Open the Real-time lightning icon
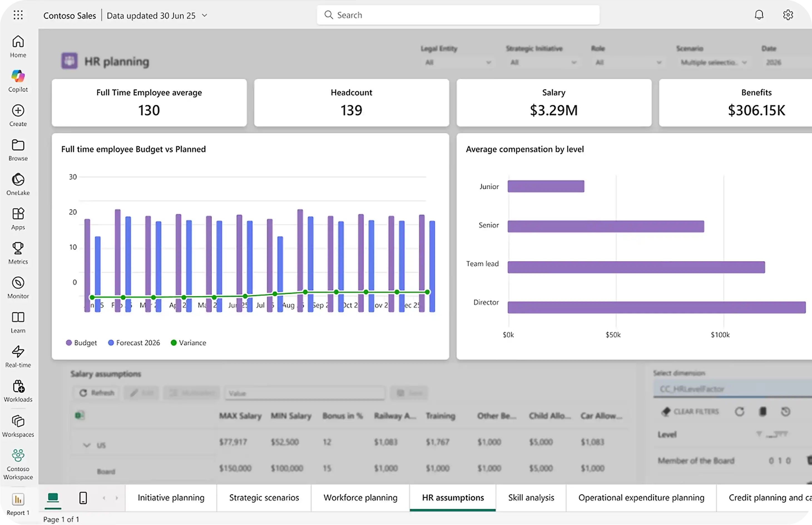This screenshot has width=812, height=525. coord(18,352)
